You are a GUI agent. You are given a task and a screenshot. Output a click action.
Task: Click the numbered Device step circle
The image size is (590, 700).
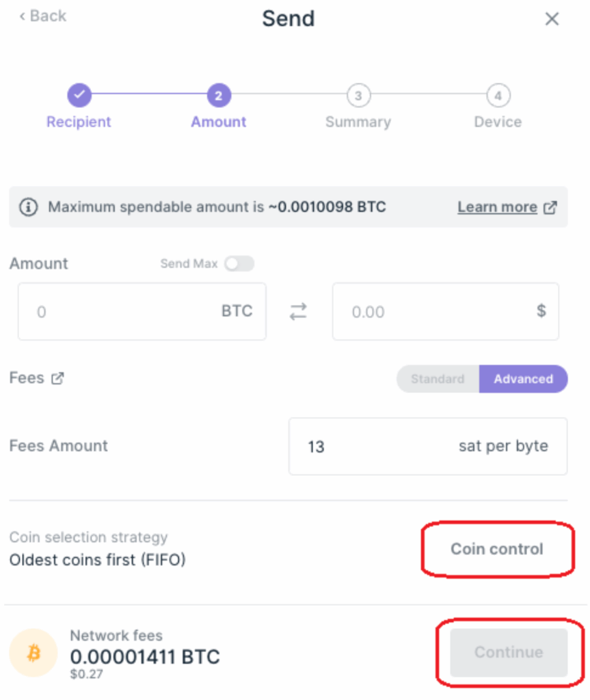(498, 96)
